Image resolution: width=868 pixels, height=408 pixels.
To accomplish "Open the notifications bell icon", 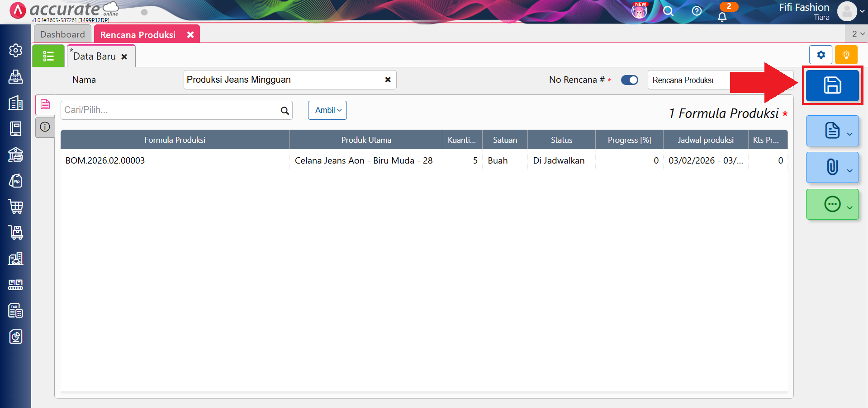I will coord(722,17).
